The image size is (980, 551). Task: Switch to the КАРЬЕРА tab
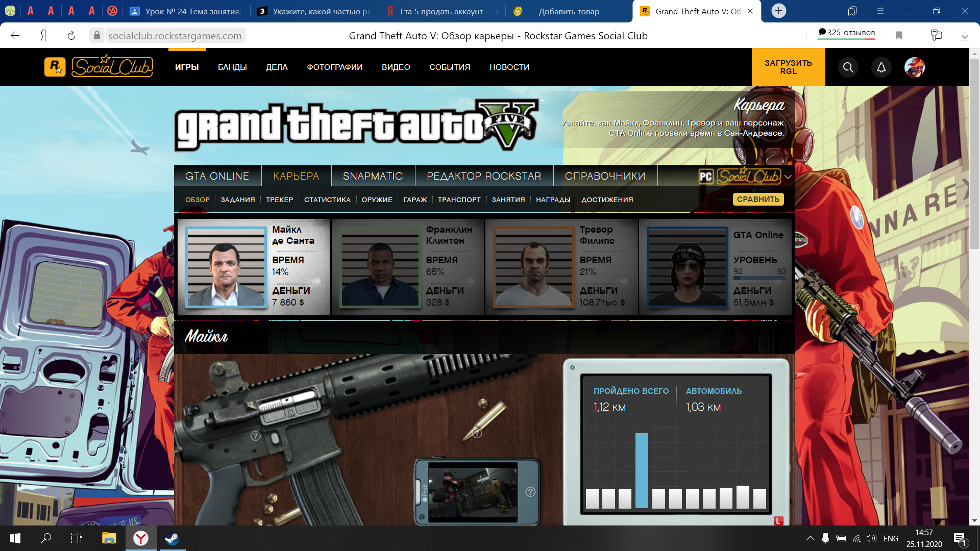[296, 176]
